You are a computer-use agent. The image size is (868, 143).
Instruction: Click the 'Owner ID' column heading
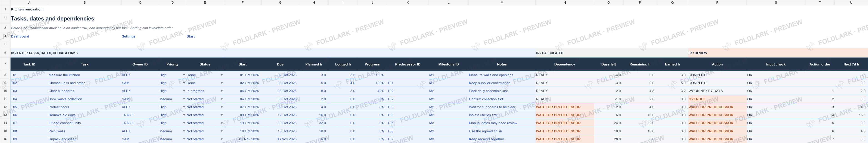(x=140, y=64)
